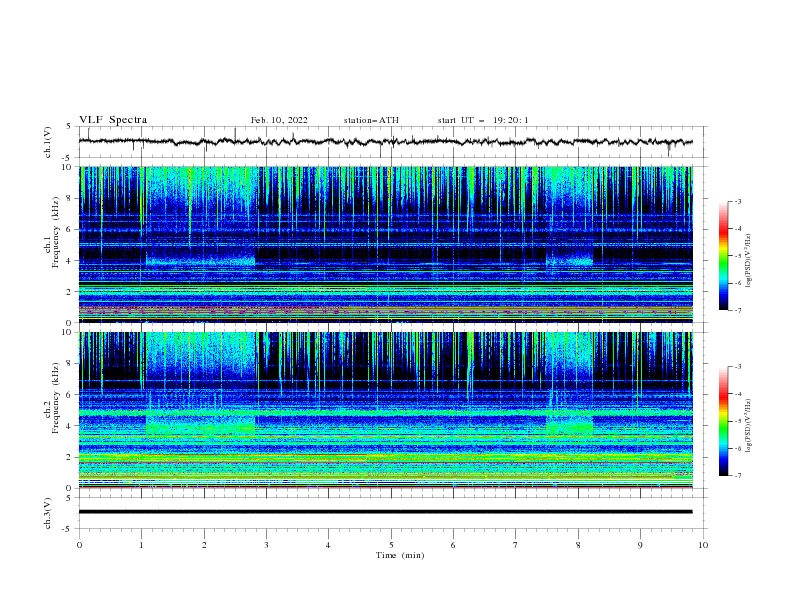Click the ch.2 colorbar "log(PSD)(V²/Hz)" label
Viewport: 792px width, 612px height.
[748, 425]
